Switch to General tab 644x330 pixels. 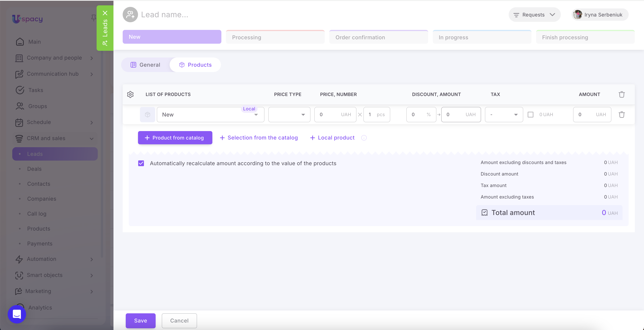click(145, 65)
